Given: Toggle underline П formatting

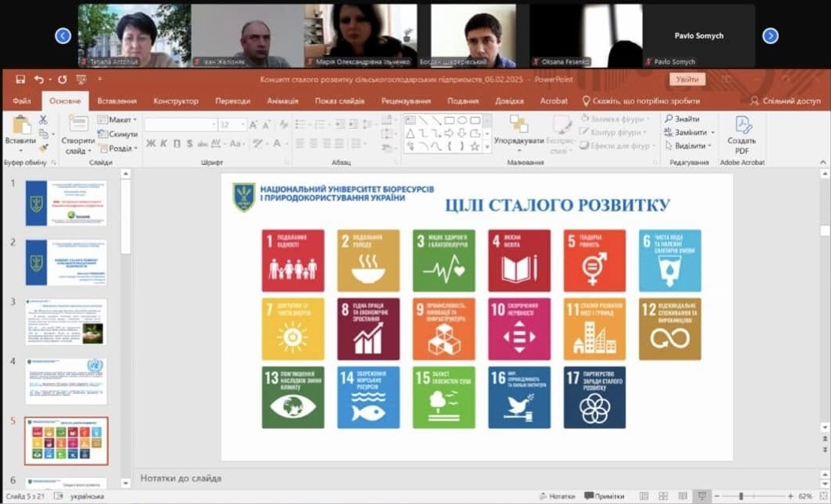Looking at the screenshot, I should (176, 143).
